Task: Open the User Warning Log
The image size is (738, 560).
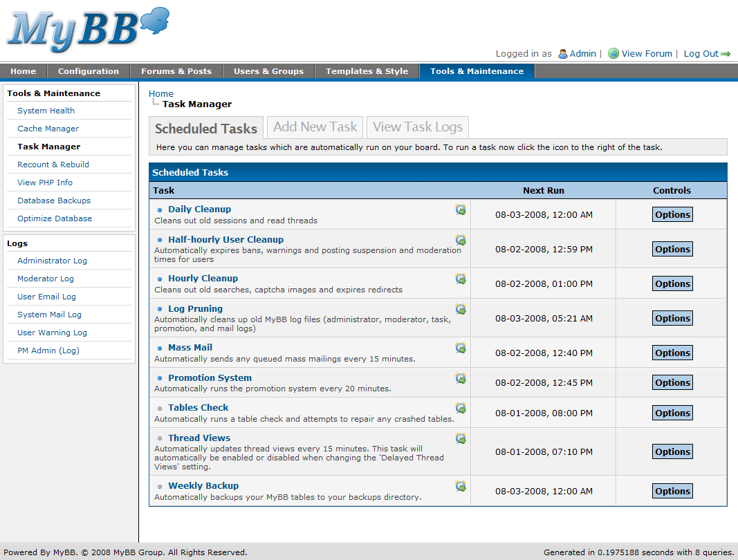Action: (x=53, y=333)
